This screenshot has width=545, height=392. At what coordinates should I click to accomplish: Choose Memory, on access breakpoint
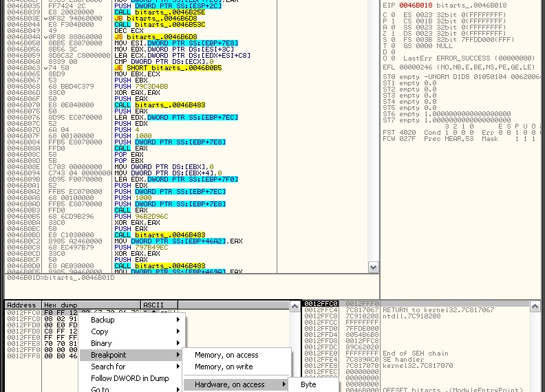(226, 355)
